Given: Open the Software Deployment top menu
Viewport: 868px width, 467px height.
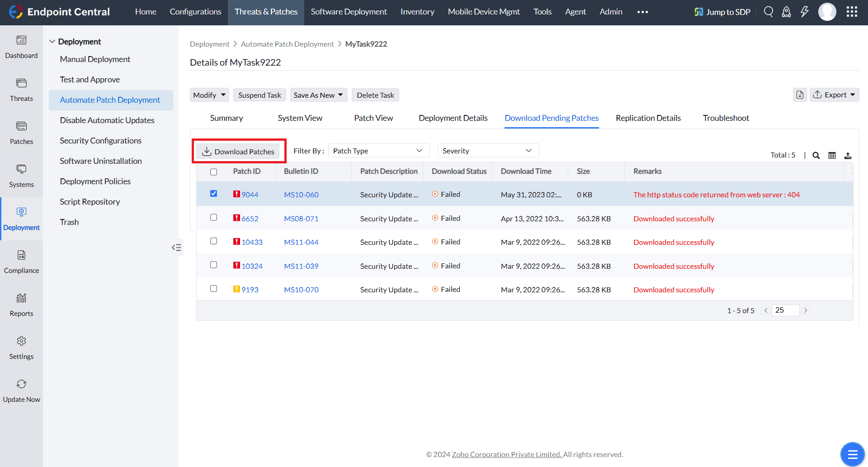Looking at the screenshot, I should pyautogui.click(x=349, y=12).
